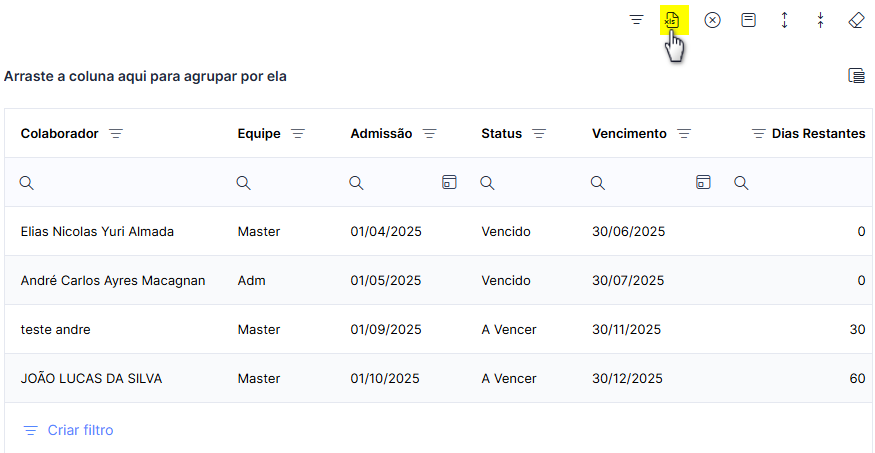
Task: Open the Colaborador column header filter
Action: (x=116, y=134)
